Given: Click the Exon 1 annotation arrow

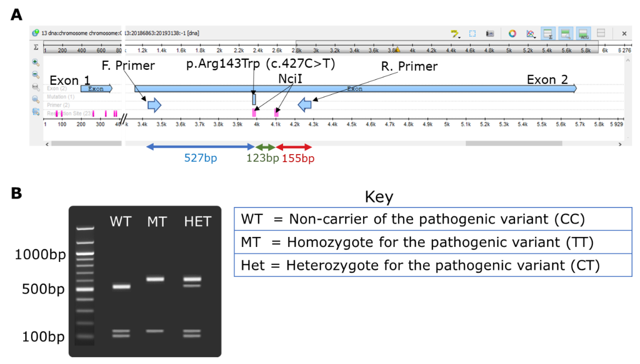Looking at the screenshot, I should coord(96,89).
